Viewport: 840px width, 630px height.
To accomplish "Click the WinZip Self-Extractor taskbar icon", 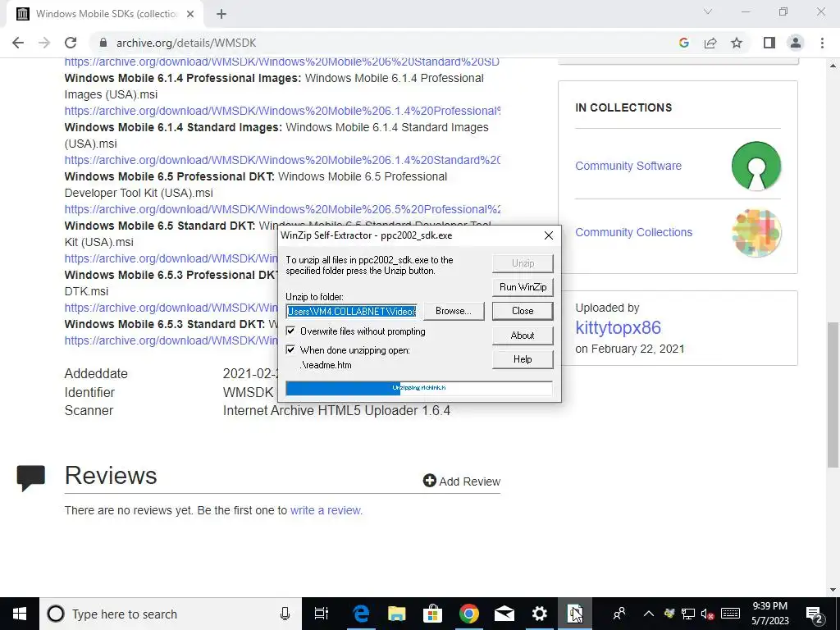I will 575,614.
